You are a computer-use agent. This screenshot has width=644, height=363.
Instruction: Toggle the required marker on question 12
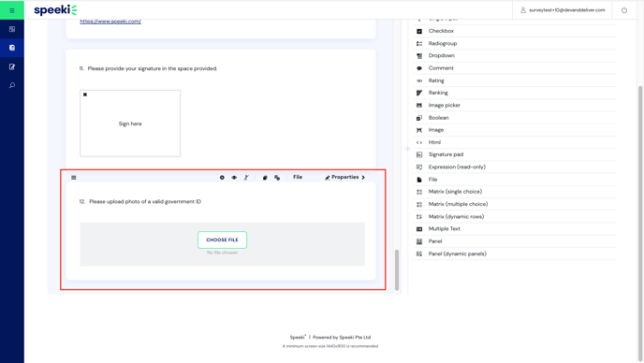point(222,178)
